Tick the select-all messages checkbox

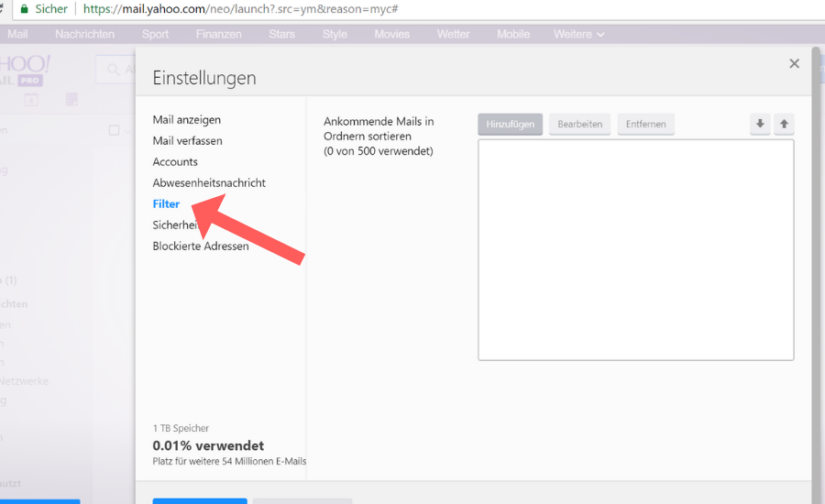115,130
